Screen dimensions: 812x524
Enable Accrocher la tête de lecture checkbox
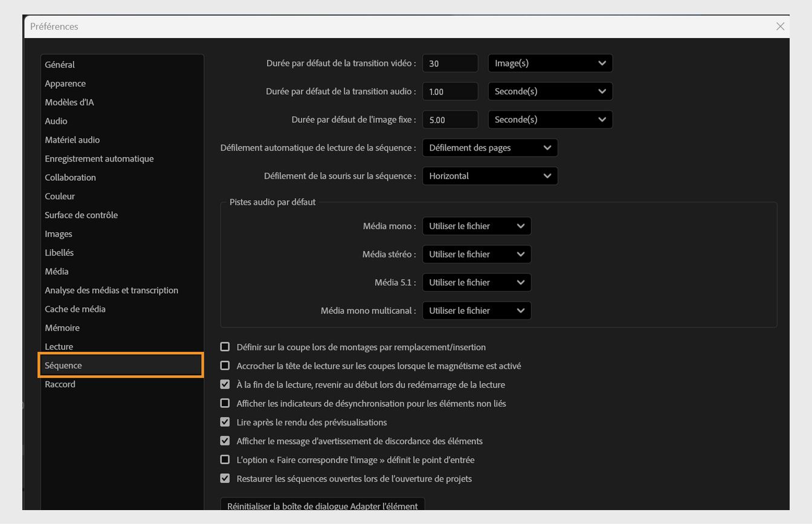tap(225, 366)
